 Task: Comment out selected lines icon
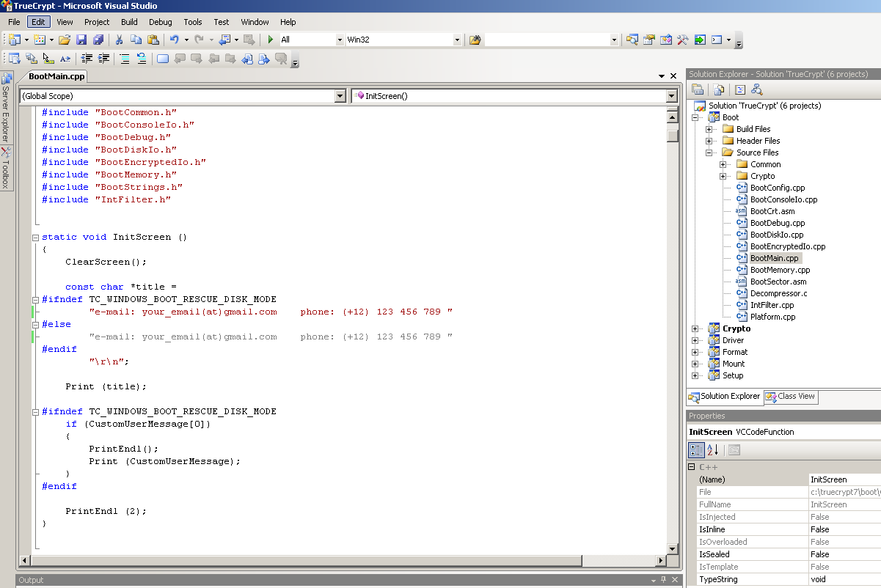tap(125, 59)
